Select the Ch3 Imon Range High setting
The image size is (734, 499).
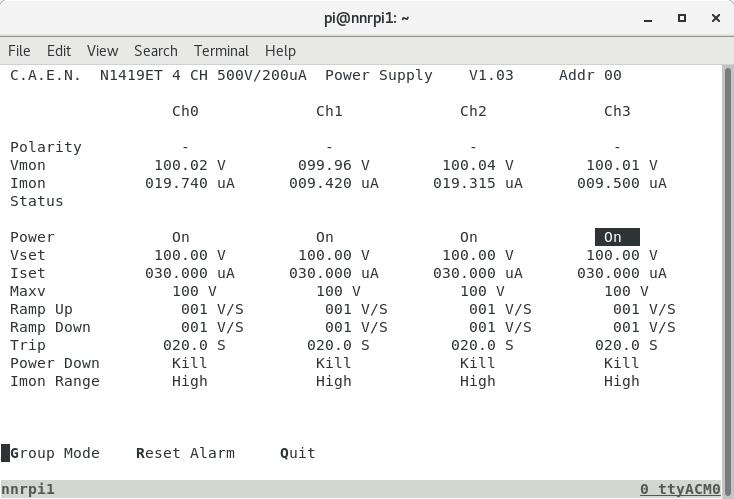[x=621, y=381]
